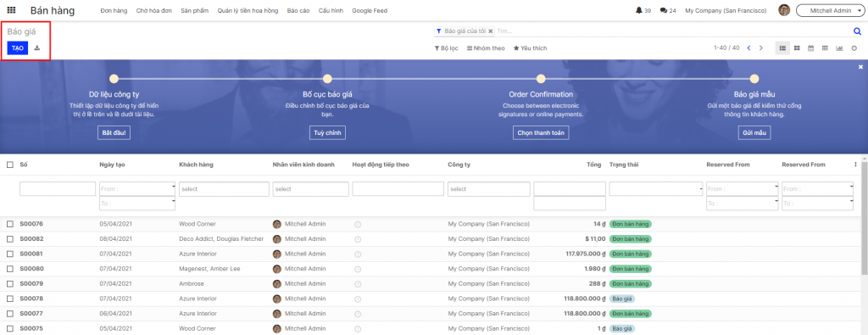868x335 pixels.
Task: Open the Sản phẩm menu
Action: (x=195, y=10)
